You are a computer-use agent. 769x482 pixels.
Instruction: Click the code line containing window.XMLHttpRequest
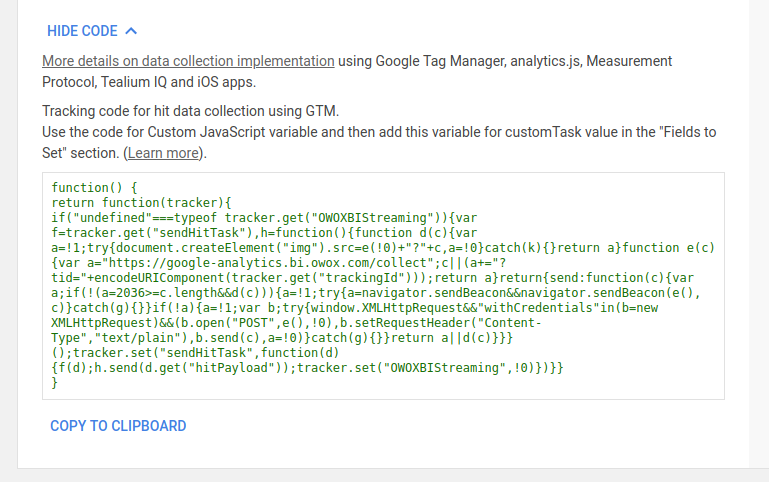(x=355, y=308)
